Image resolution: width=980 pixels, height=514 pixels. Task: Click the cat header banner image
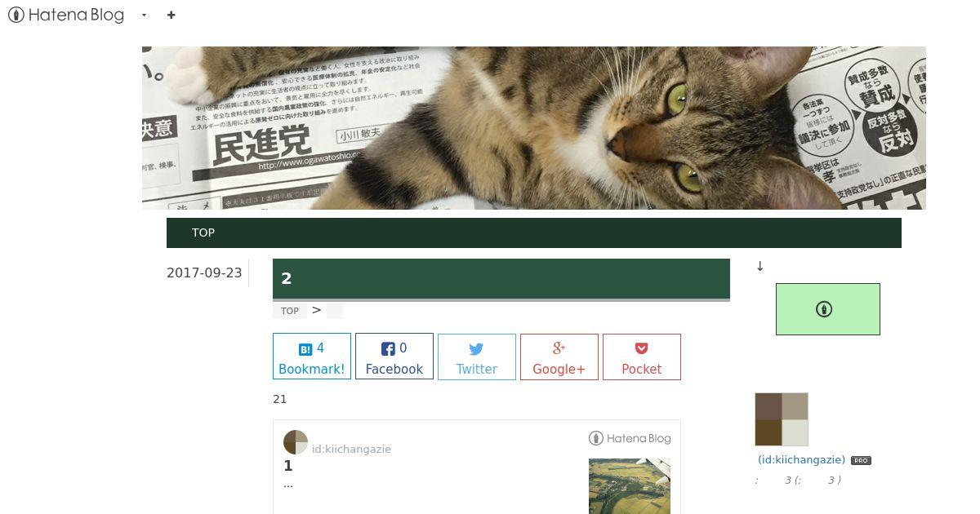click(x=534, y=128)
